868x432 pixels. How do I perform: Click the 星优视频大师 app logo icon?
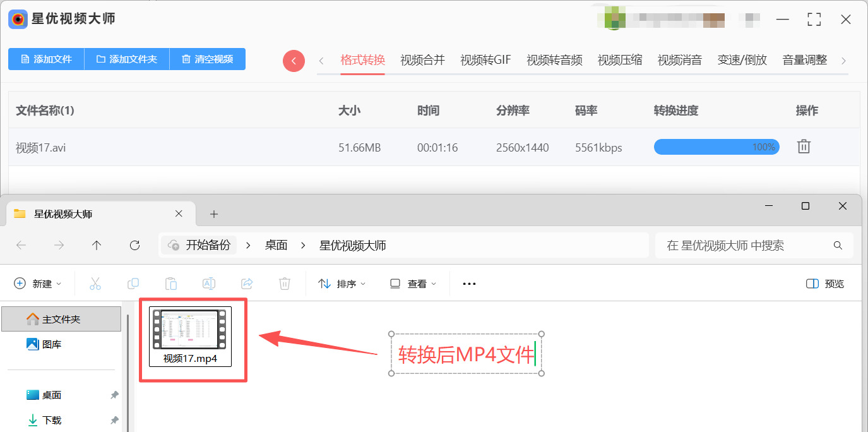18,19
